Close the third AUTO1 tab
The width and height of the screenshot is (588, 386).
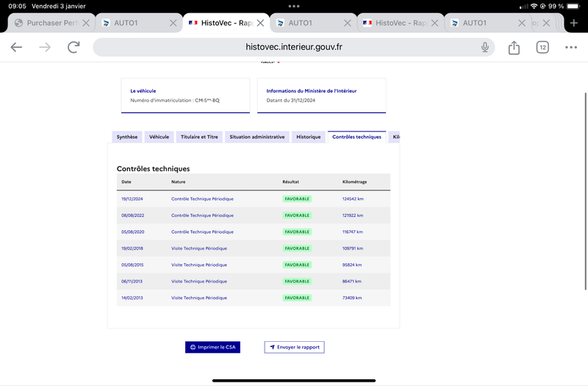coord(522,23)
